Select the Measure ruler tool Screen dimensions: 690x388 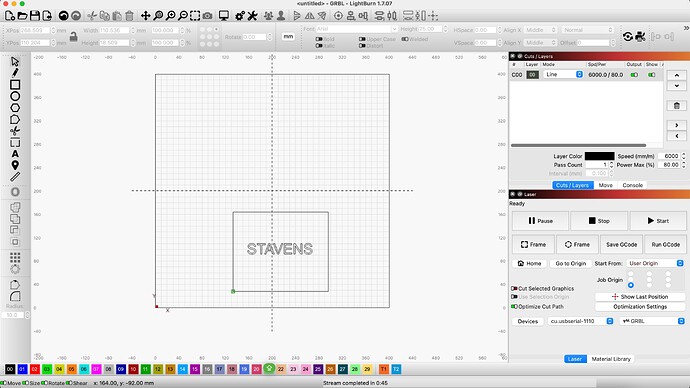tap(15, 177)
